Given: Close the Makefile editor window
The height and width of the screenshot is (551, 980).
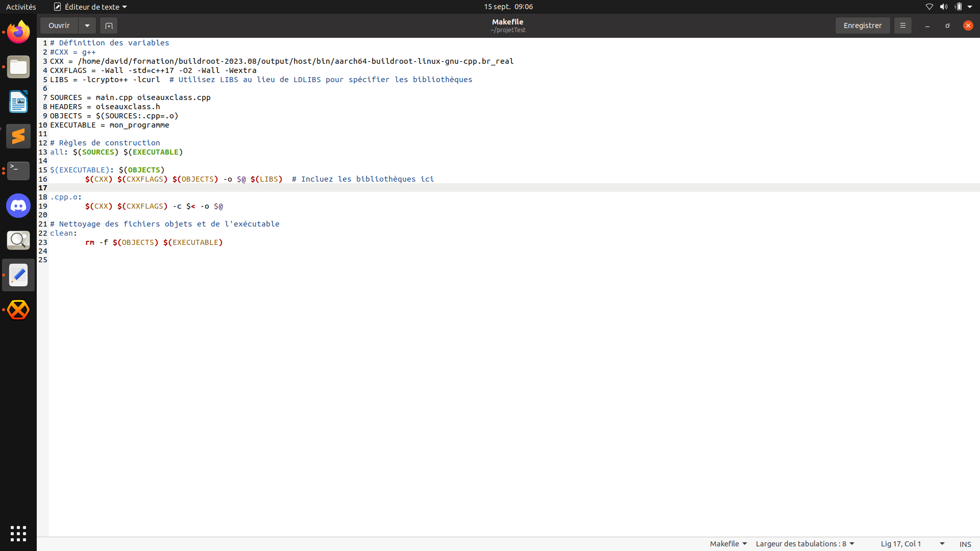Looking at the screenshot, I should (x=968, y=26).
